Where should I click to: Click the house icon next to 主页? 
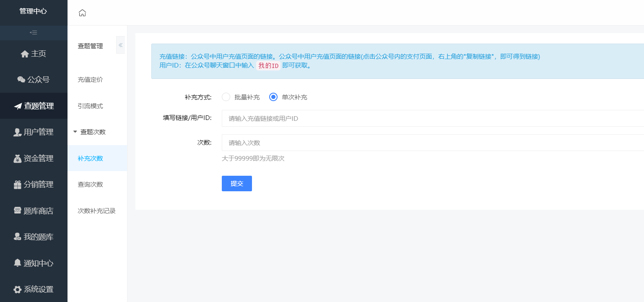point(25,54)
